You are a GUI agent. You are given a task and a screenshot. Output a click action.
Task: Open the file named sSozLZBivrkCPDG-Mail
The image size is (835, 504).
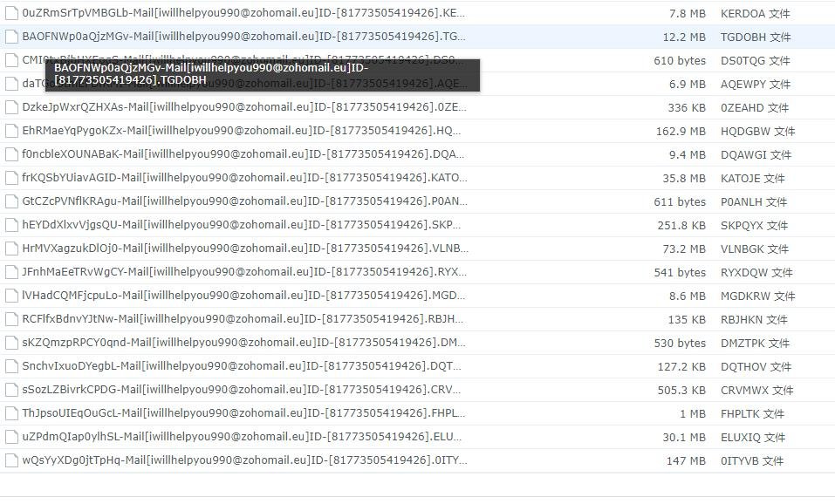pos(241,389)
